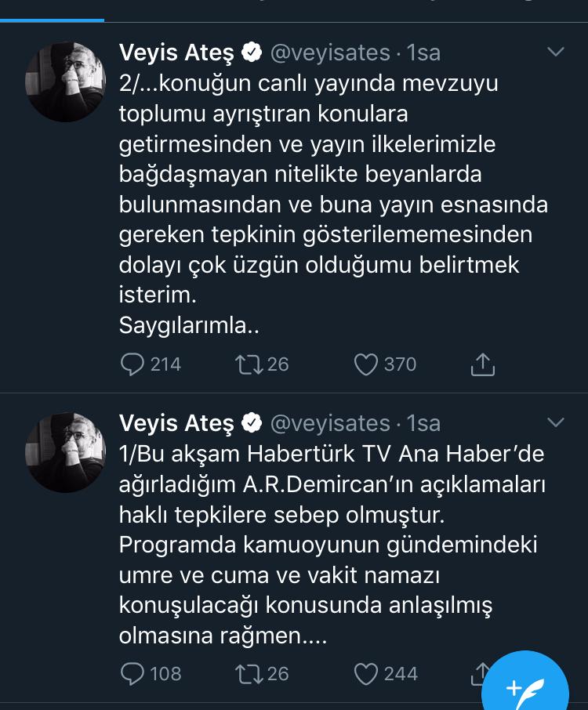This screenshot has width=588, height=710.
Task: Open the options chevron on the "2/...konuğun" tweet
Action: coord(555,53)
